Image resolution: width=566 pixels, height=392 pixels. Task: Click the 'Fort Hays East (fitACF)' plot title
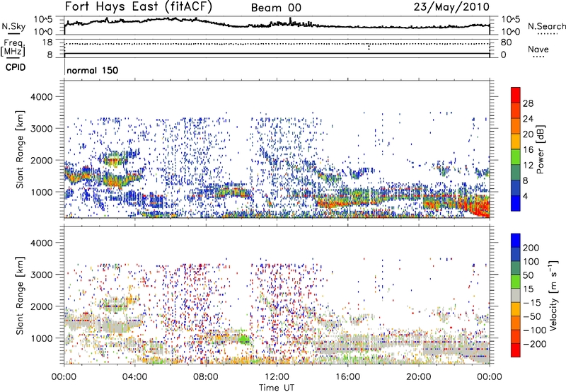pos(139,6)
